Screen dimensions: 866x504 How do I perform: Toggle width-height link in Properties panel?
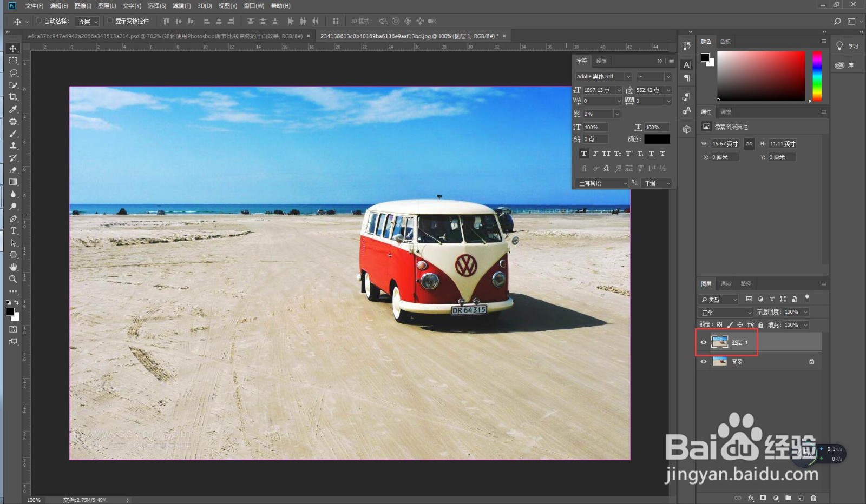pyautogui.click(x=749, y=144)
